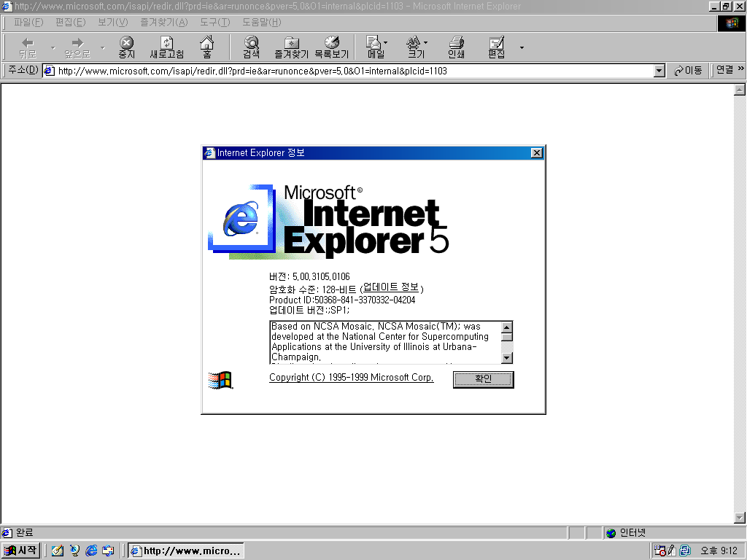
Task: Stop loading with the 중지 icon
Action: 126,47
